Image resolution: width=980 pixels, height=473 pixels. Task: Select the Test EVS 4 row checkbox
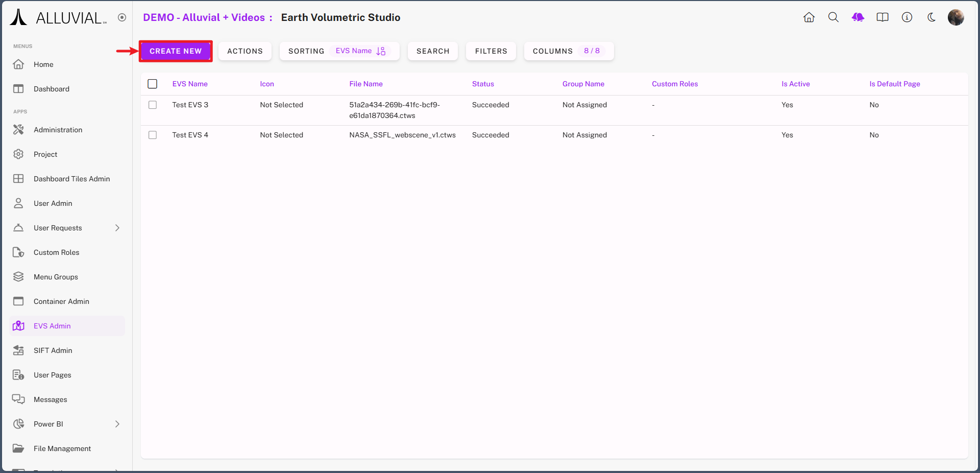(153, 135)
